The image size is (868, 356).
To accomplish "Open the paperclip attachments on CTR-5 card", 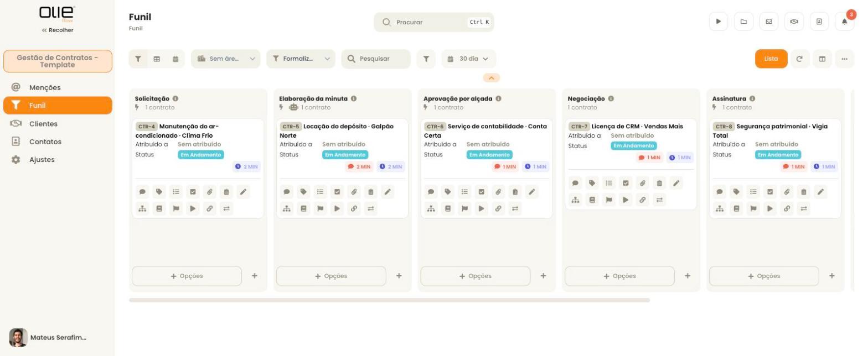I will (354, 192).
